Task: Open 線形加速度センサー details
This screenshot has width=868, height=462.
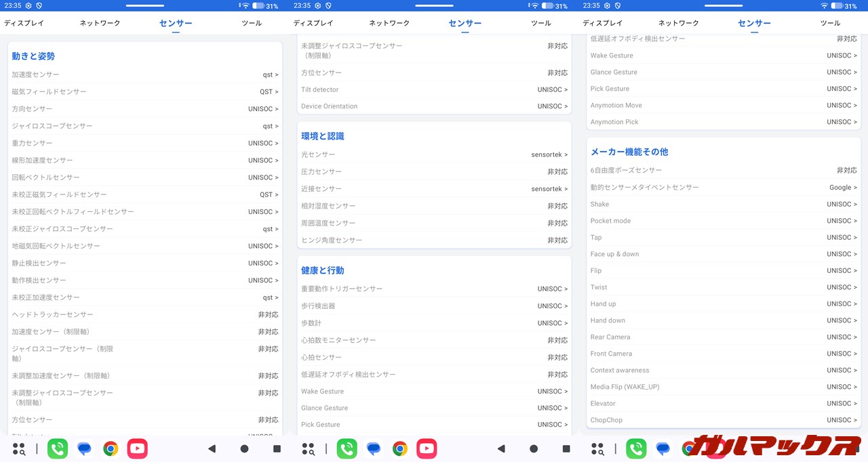Action: tap(145, 160)
